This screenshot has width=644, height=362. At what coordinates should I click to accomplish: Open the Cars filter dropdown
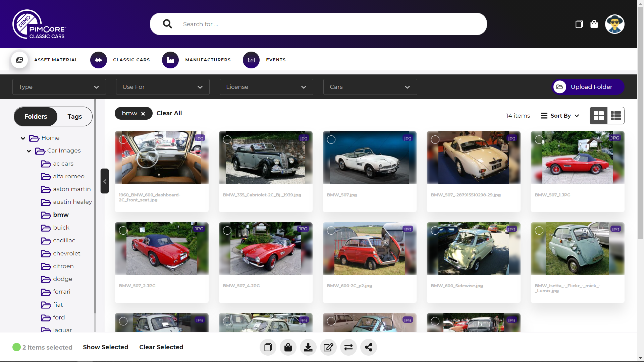tap(370, 87)
